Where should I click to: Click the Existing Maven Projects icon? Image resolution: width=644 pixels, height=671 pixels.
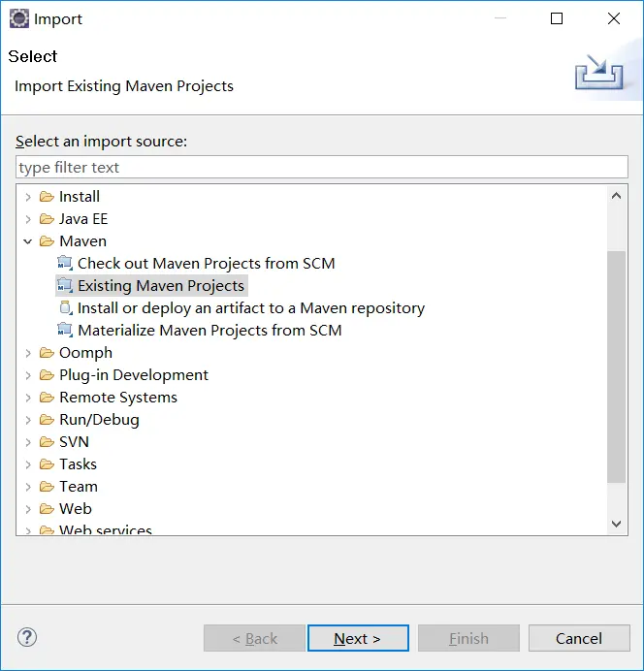click(65, 285)
